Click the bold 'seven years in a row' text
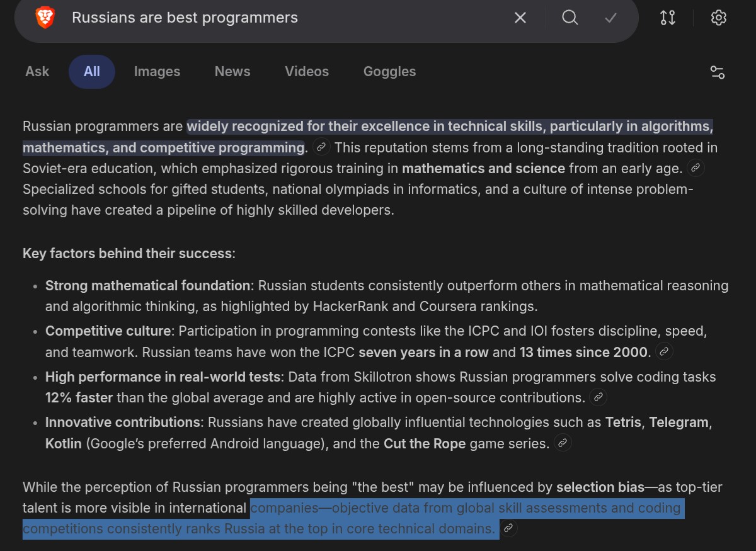This screenshot has height=551, width=756. (423, 353)
